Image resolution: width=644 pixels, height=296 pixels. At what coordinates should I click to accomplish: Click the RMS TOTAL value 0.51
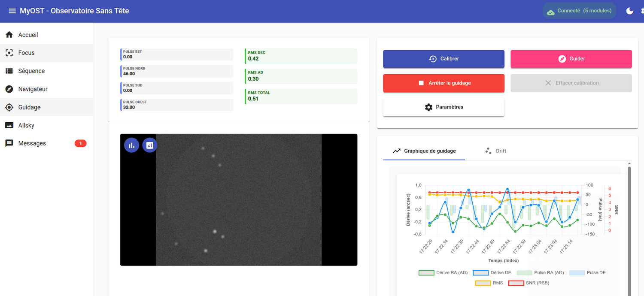[x=253, y=99]
